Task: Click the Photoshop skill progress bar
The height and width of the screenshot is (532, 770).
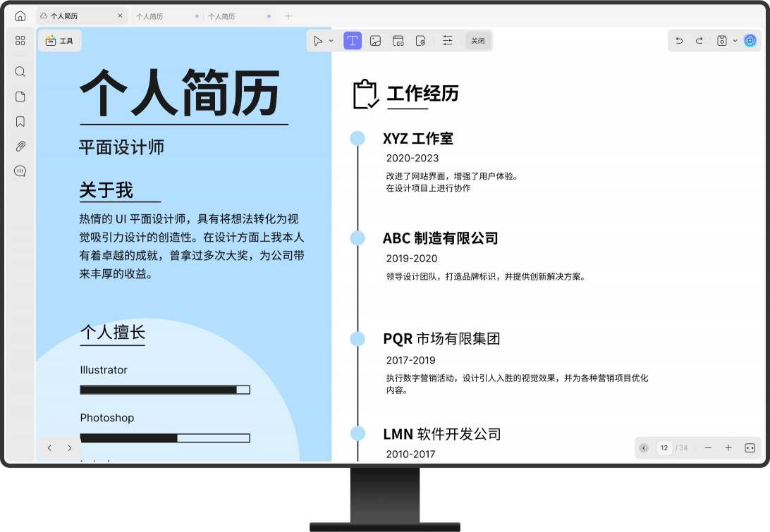Action: (165, 438)
